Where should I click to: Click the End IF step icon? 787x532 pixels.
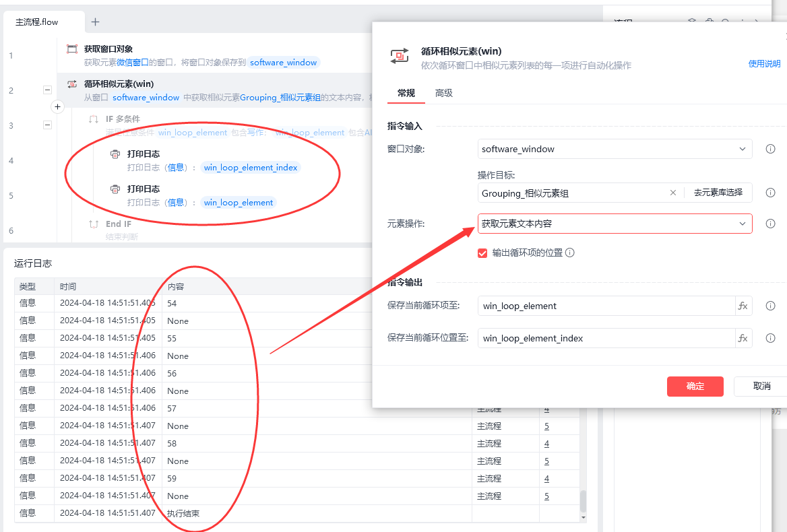point(94,224)
